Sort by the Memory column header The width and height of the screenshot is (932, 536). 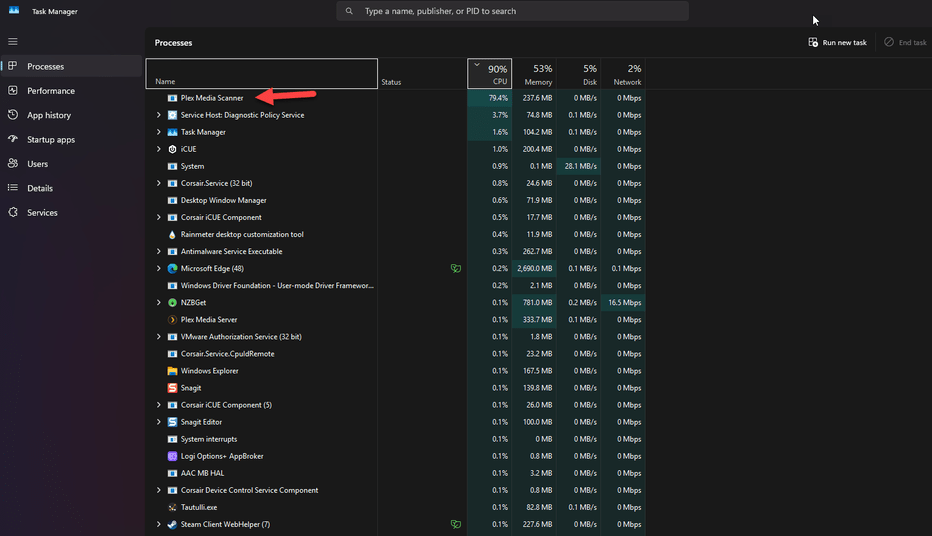[534, 74]
